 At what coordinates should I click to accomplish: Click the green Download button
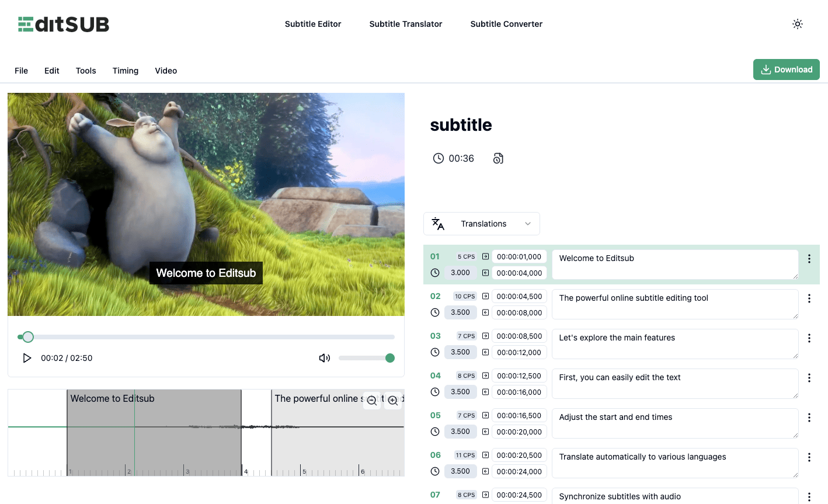(x=786, y=69)
